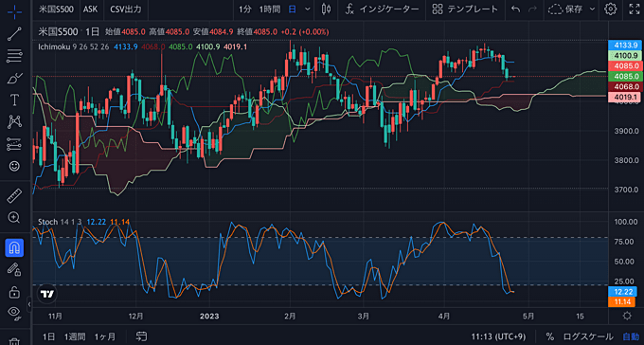Select the text annotation tool
The image size is (644, 345).
pyautogui.click(x=15, y=100)
